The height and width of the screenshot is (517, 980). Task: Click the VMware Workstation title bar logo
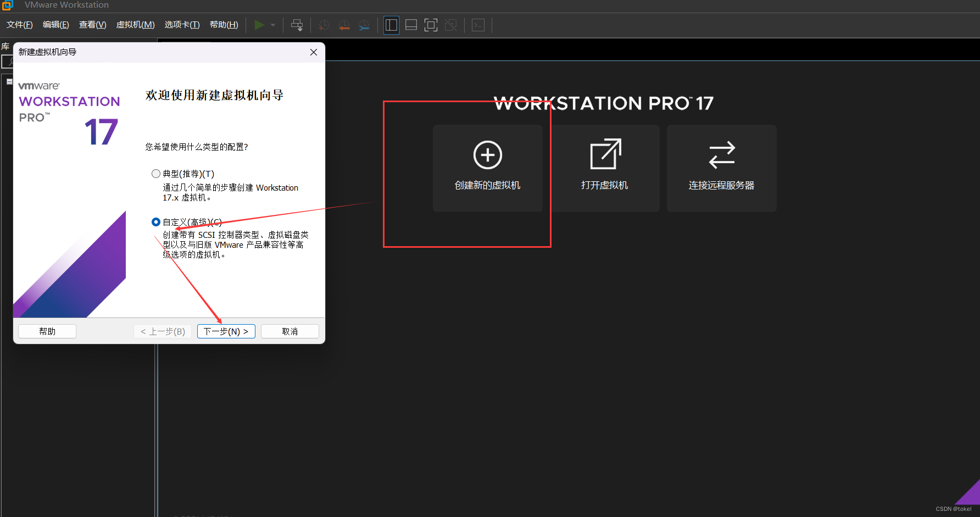[x=7, y=5]
